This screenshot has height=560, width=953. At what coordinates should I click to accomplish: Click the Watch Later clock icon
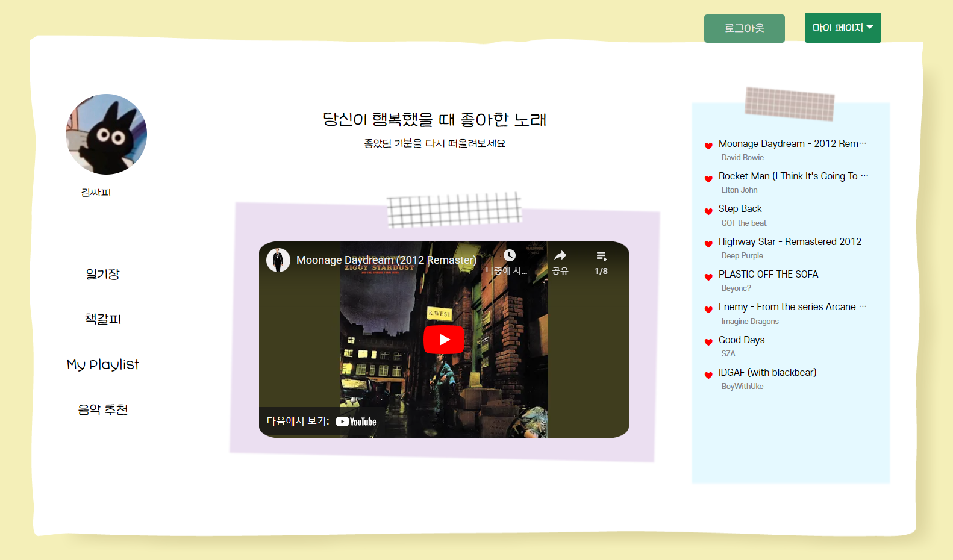[510, 255]
